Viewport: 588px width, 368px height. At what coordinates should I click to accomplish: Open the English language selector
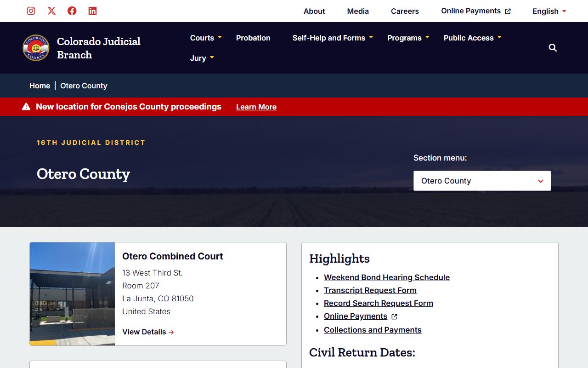[549, 11]
